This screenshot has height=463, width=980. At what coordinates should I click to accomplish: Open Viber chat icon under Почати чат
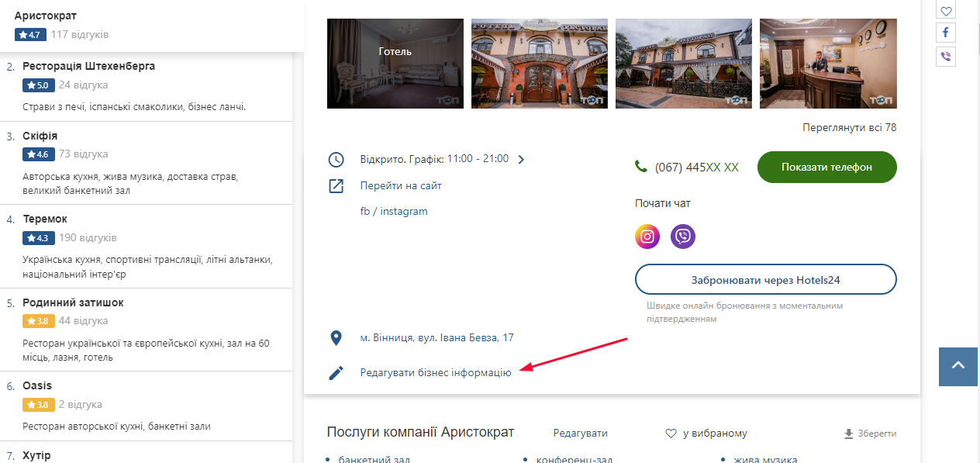(683, 237)
